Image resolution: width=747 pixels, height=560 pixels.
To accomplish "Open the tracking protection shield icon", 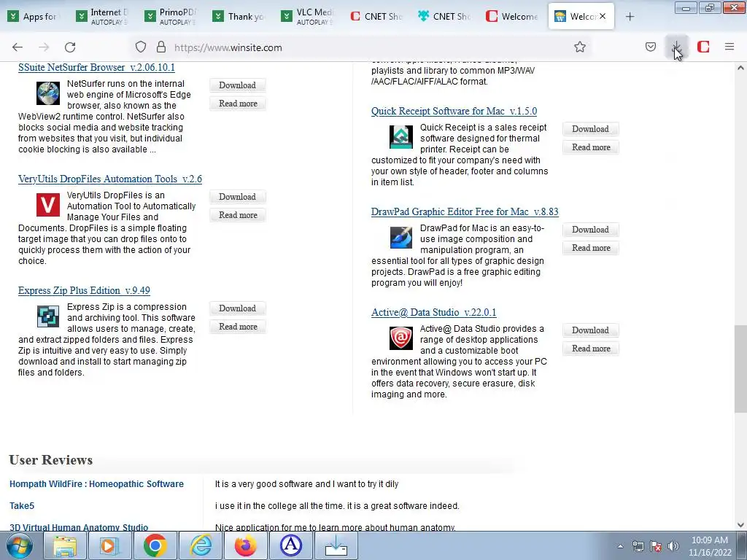I will pyautogui.click(x=141, y=47).
